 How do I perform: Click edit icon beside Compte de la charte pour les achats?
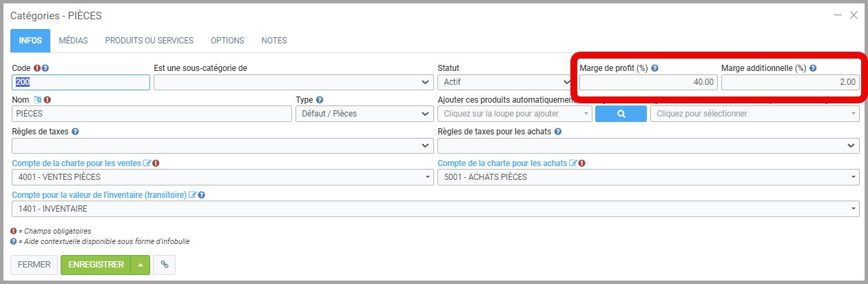click(573, 163)
